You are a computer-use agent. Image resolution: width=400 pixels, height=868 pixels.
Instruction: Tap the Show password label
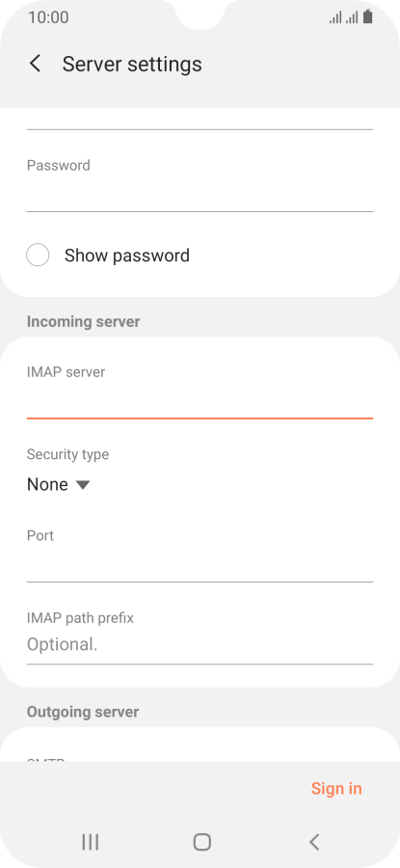pos(126,256)
